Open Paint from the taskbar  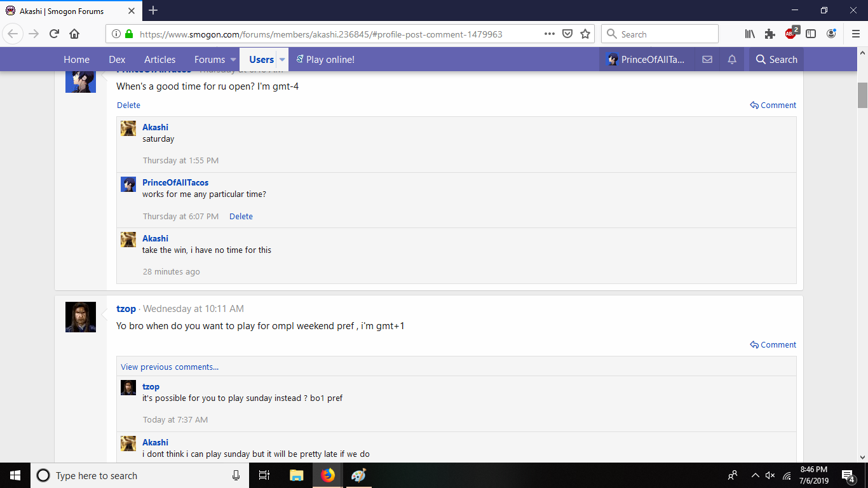point(358,475)
